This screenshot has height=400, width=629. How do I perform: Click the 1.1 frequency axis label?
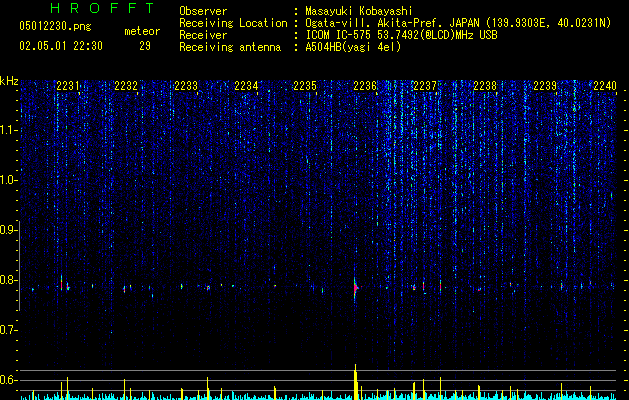pos(8,130)
